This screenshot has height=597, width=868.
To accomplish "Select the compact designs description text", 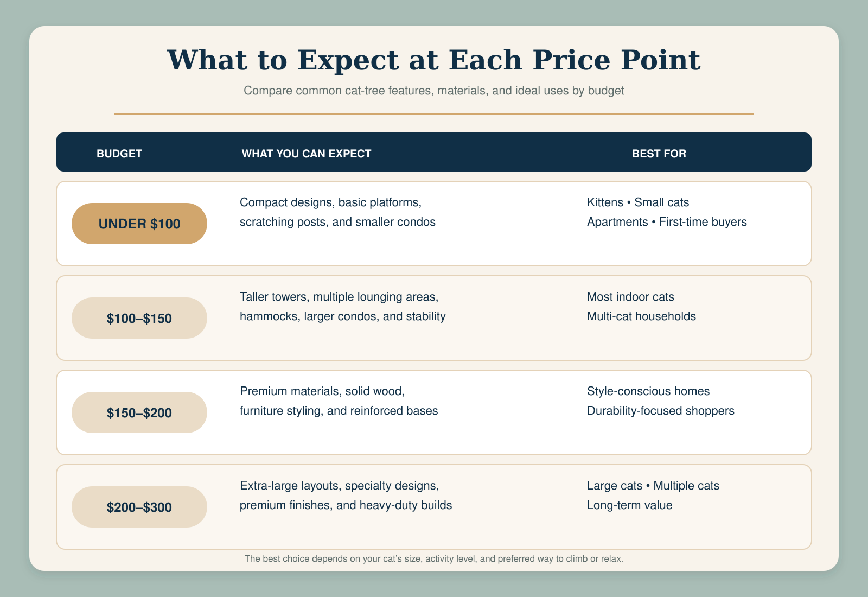I will [x=337, y=212].
